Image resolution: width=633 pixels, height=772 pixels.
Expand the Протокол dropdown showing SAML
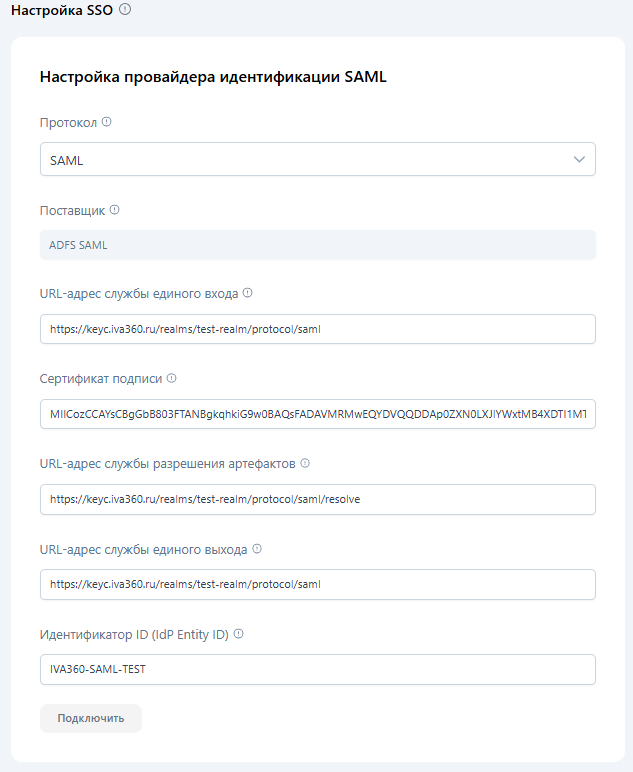click(x=317, y=159)
